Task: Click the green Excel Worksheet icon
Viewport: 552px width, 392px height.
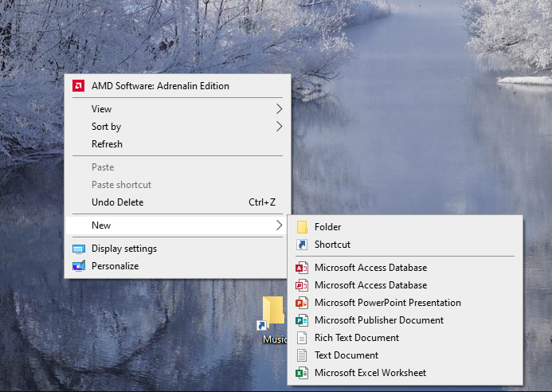Action: [302, 373]
